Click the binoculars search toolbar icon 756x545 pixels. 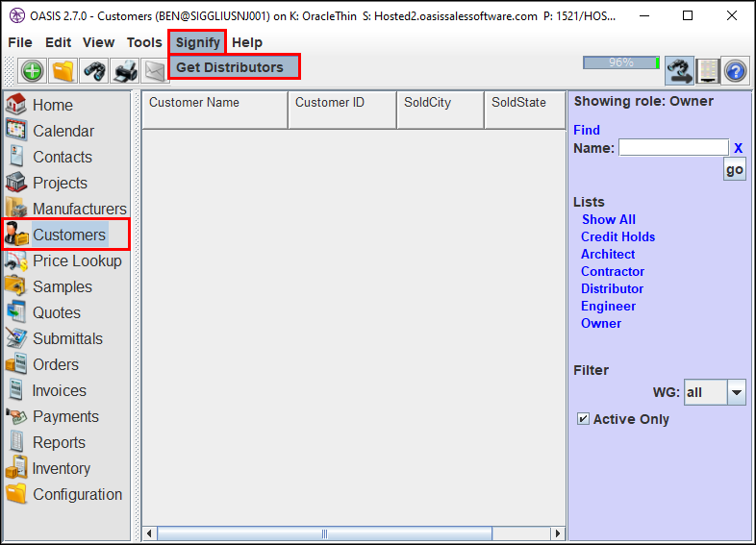tap(94, 71)
